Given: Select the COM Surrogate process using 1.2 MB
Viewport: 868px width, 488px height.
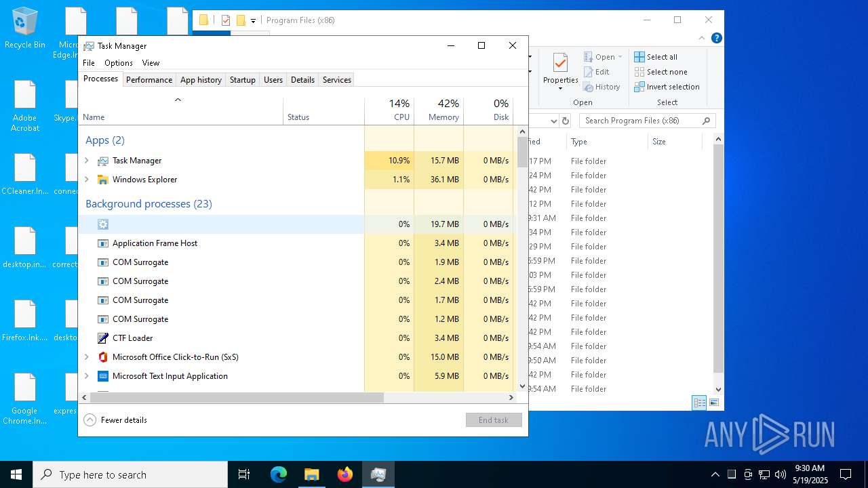Looking at the screenshot, I should pos(296,319).
